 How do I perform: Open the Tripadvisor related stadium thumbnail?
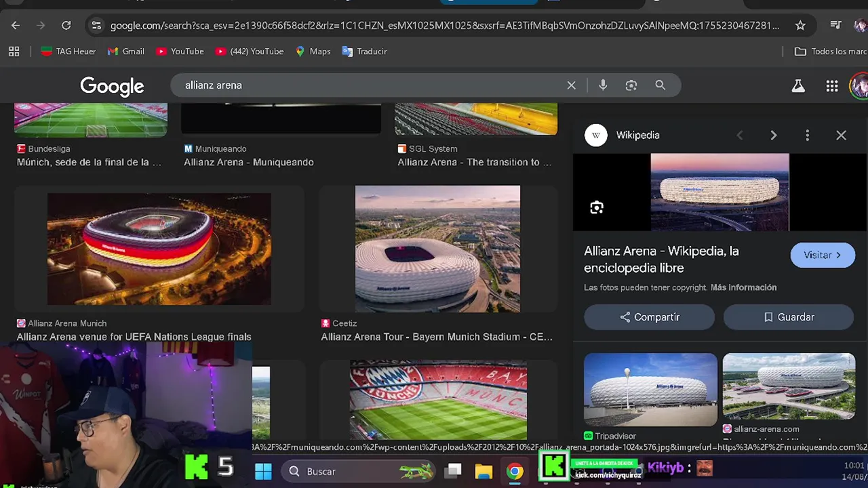click(650, 390)
